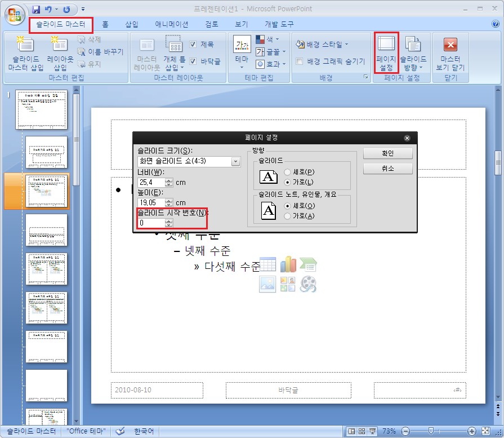Viewport: 504px width, 438px height.
Task: Close the 페이지 설정 dialog with X
Action: pos(407,138)
